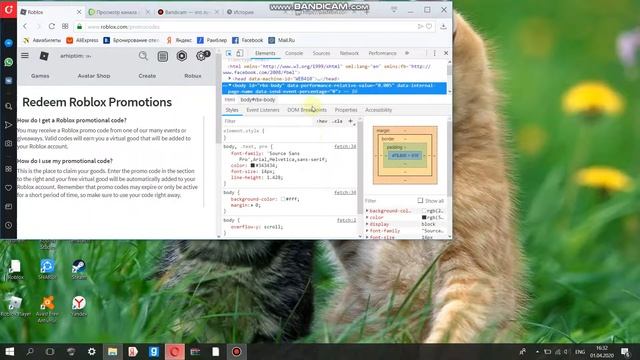Show more DevTools tabs chevron
Viewport: 640px width, 360px height.
(x=407, y=53)
